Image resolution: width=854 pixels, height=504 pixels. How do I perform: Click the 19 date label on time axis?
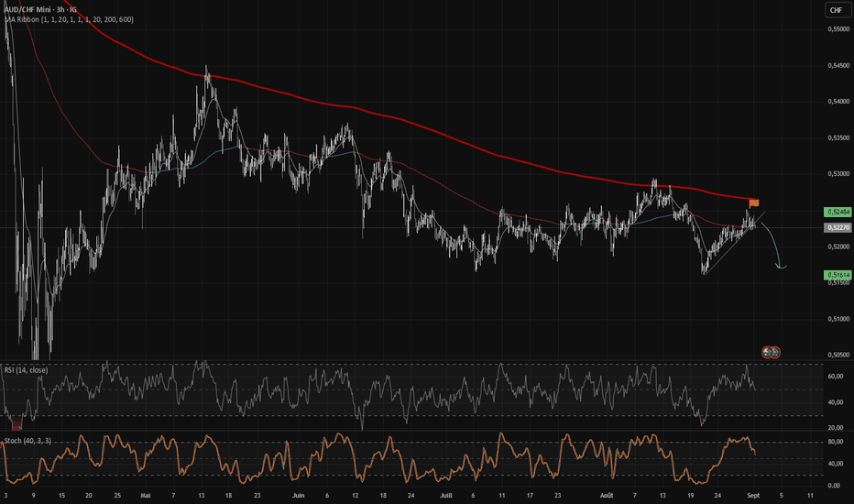pos(691,495)
